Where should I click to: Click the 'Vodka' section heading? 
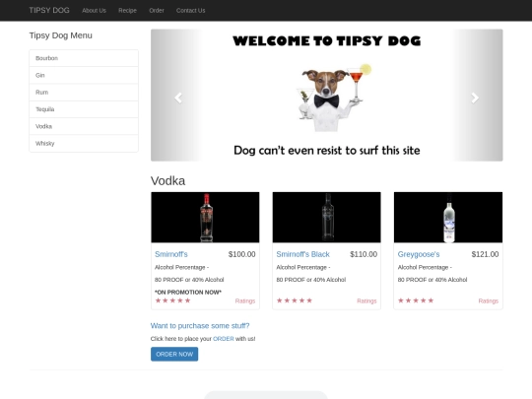click(x=167, y=180)
